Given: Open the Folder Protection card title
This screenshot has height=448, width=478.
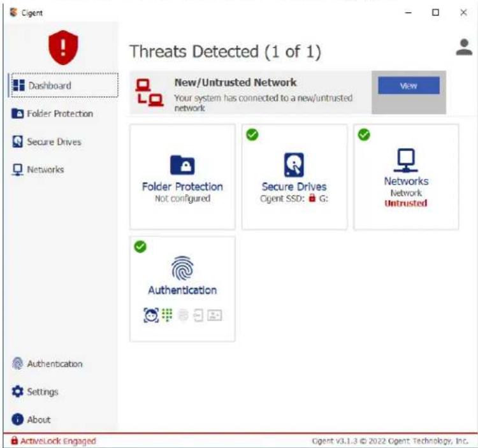Looking at the screenshot, I should 182,187.
